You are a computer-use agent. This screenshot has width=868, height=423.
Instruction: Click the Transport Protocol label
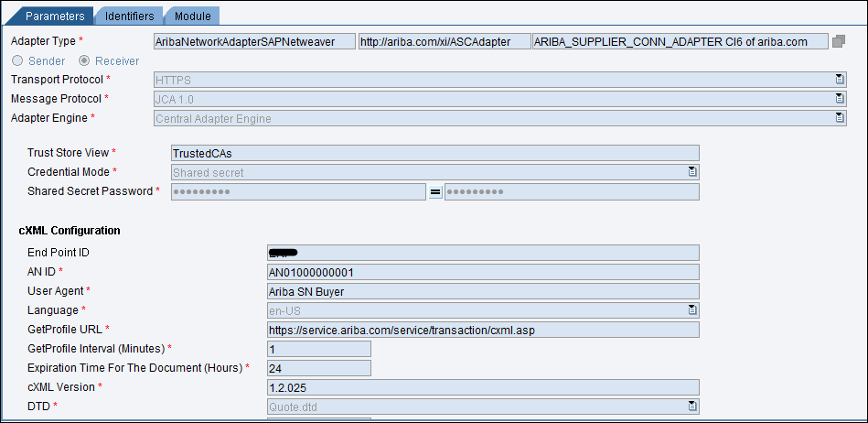pyautogui.click(x=57, y=80)
